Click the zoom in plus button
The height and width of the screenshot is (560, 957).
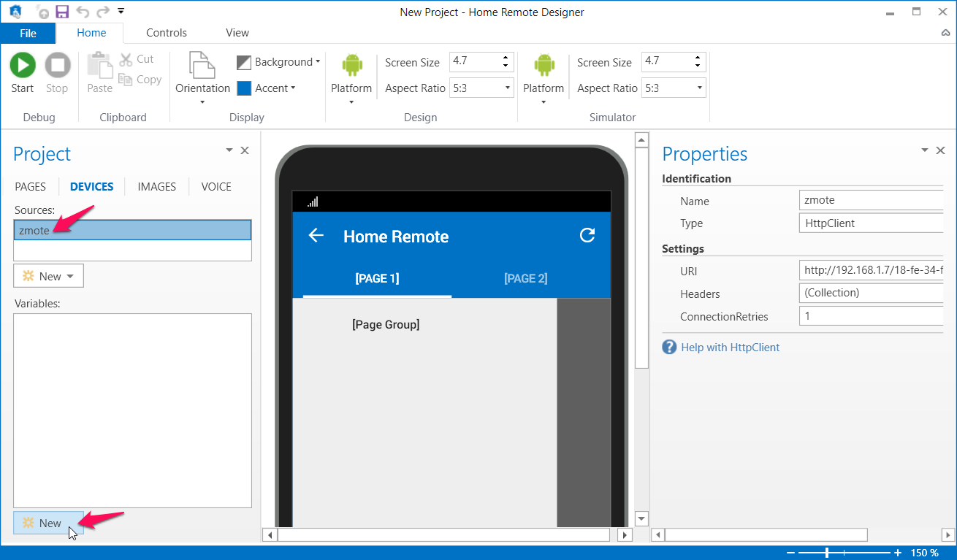click(x=898, y=553)
